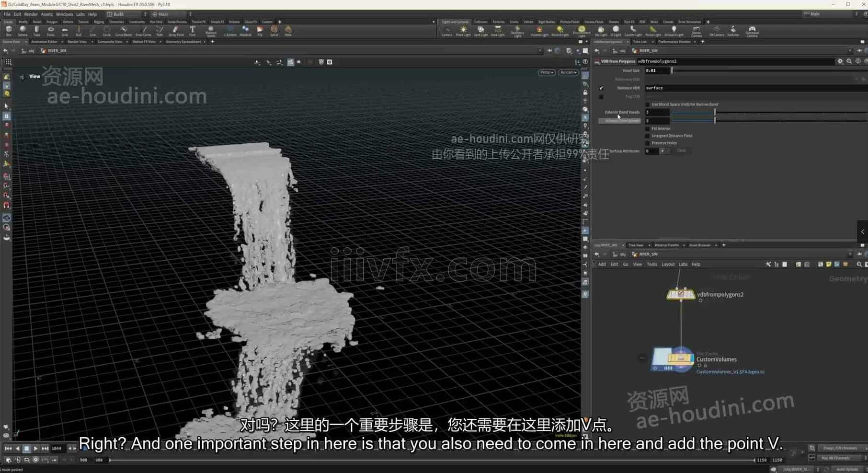868x473 pixels.
Task: Toggle the Distance VDB checkbox
Action: point(601,88)
